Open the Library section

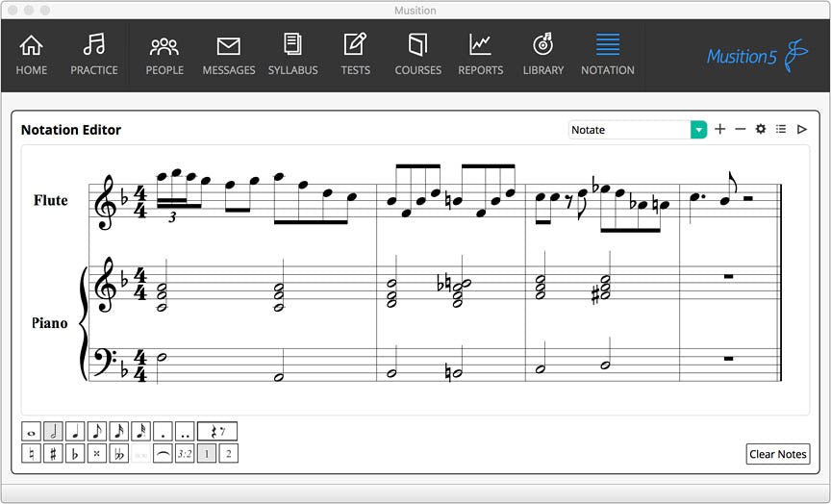pos(543,55)
